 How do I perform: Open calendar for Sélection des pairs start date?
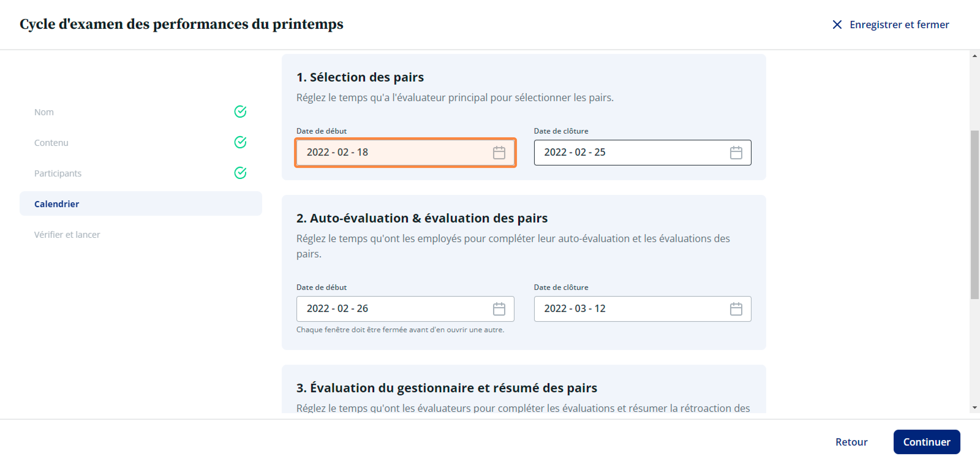[499, 153]
